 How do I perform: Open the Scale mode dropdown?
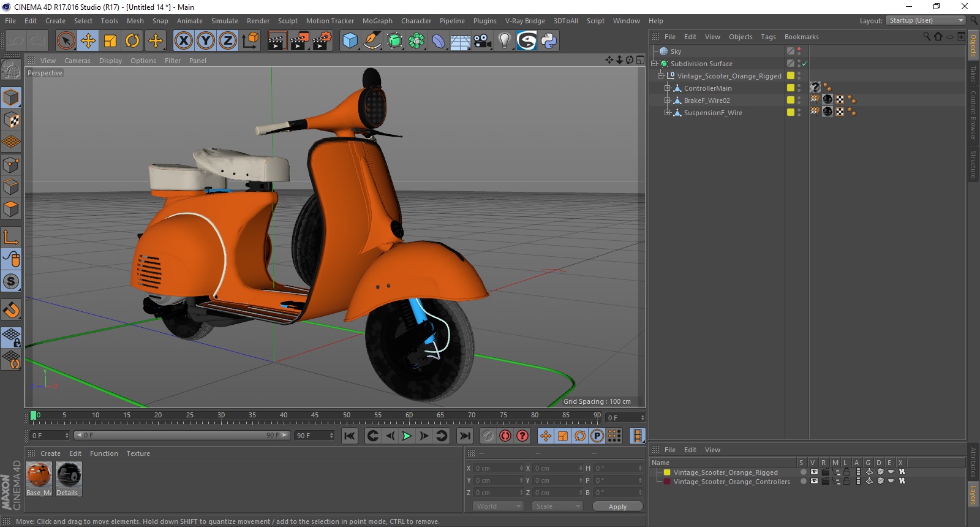(x=557, y=506)
